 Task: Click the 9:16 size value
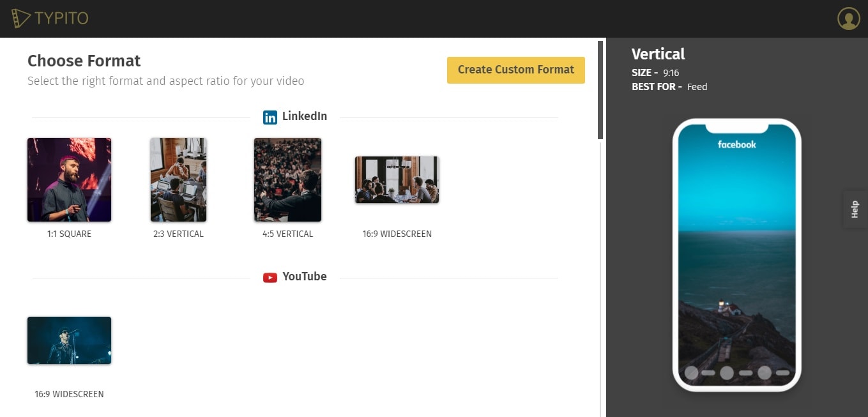coord(671,73)
